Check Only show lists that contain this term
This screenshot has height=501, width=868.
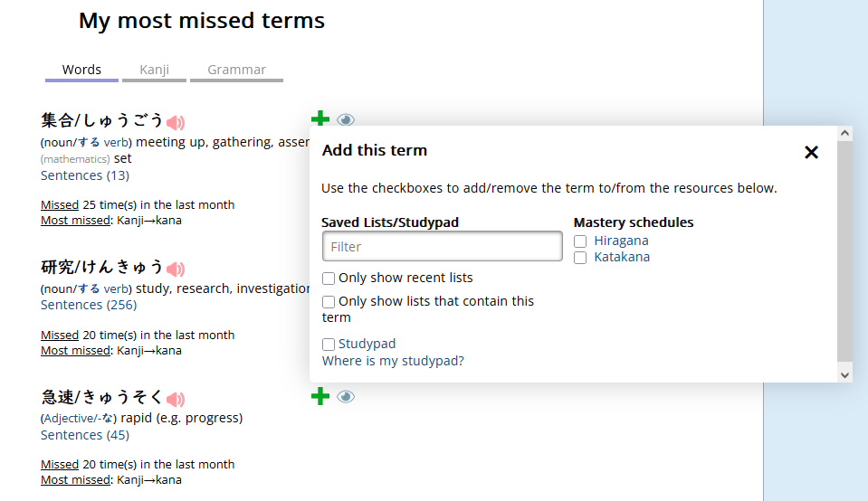coord(329,302)
